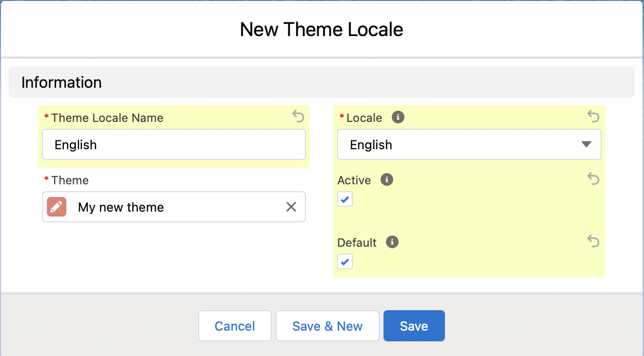Screen dimensions: 644x356
Task: Uncheck the Active checkbox
Action: click(x=345, y=199)
